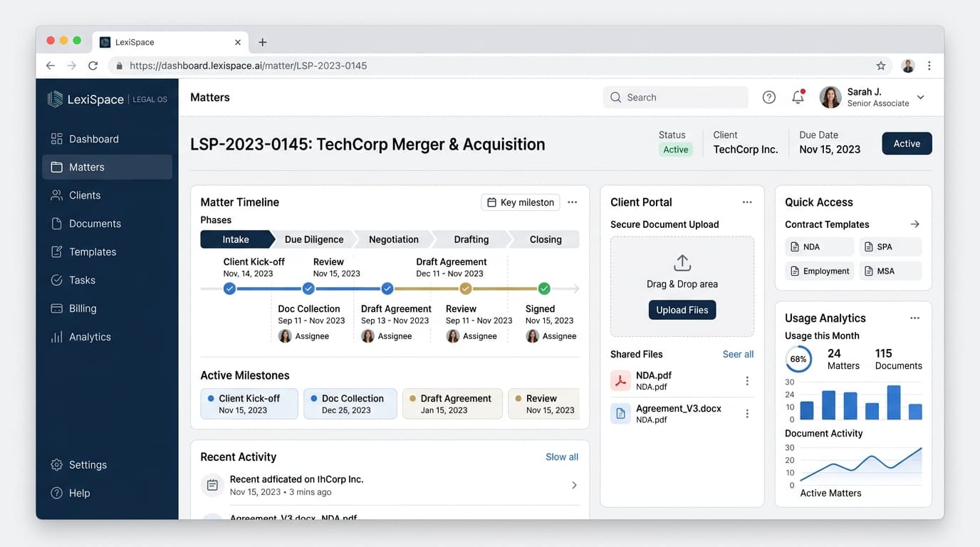
Task: Click the Agreement_V3.docx file icon
Action: click(621, 413)
